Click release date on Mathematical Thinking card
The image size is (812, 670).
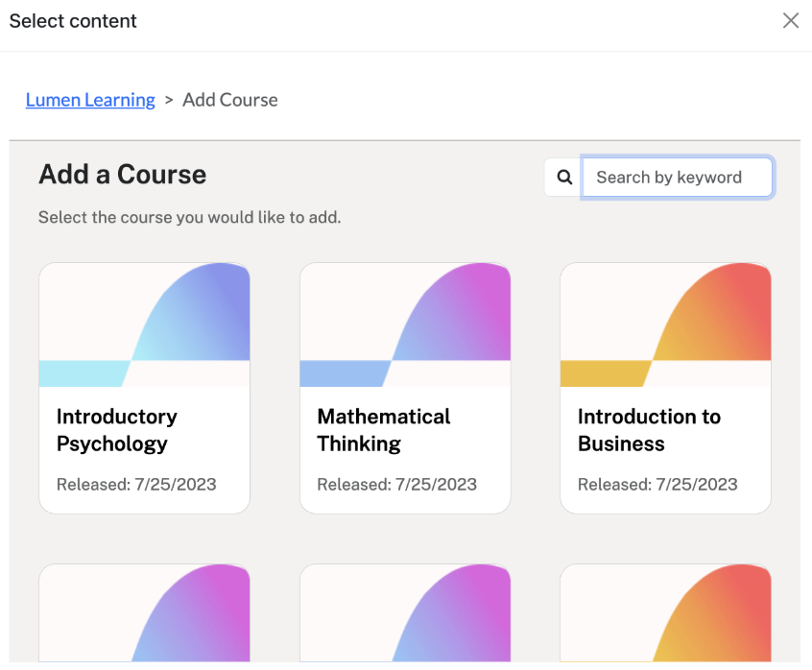point(397,484)
